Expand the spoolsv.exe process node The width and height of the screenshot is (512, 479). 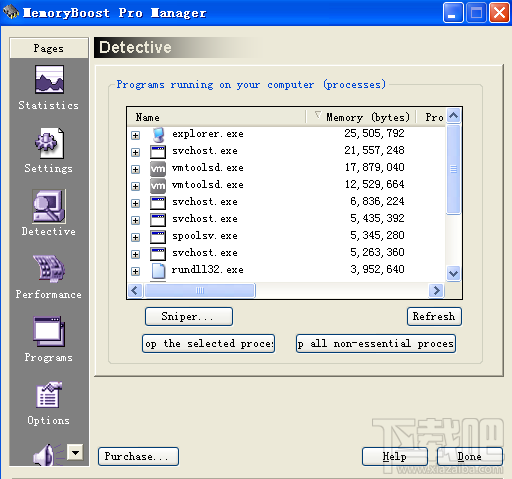tap(135, 237)
